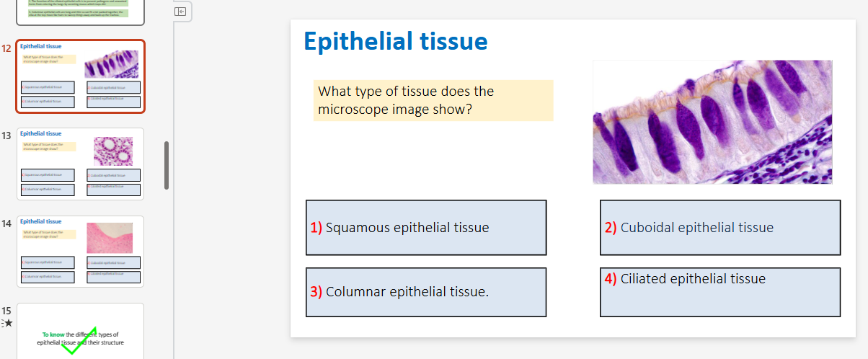This screenshot has height=359, width=868.
Task: Select the yellow question text box
Action: (433, 100)
